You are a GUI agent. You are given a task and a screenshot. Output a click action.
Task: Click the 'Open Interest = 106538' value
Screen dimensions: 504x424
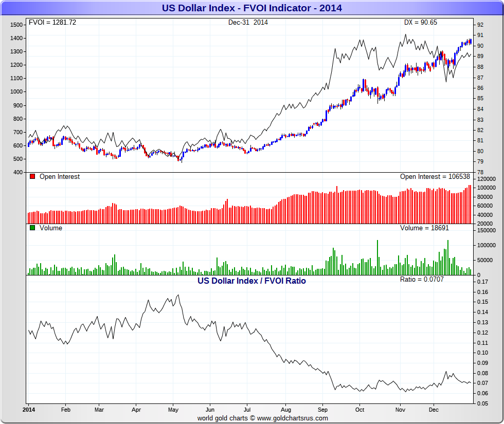pos(435,177)
